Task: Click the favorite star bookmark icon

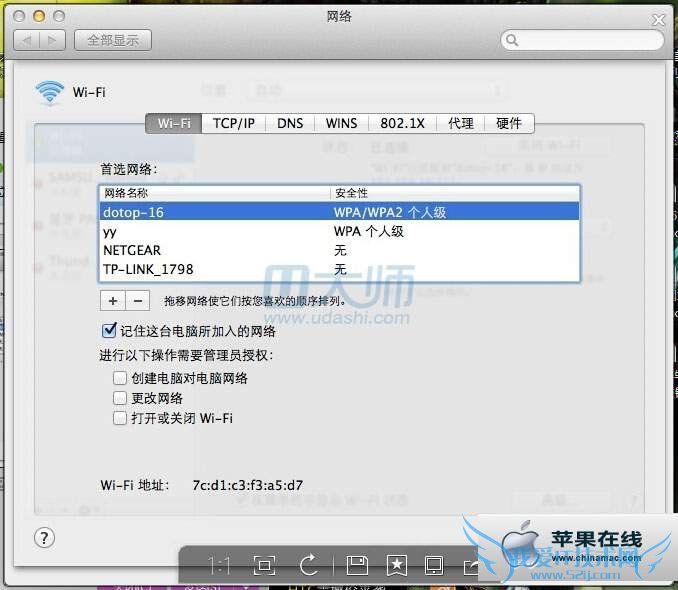Action: (397, 565)
